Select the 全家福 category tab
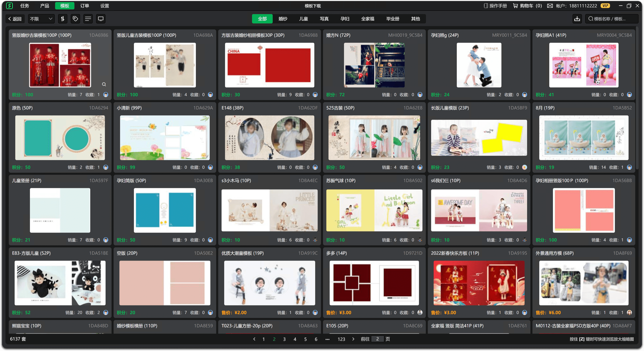644x351 pixels. [x=367, y=19]
